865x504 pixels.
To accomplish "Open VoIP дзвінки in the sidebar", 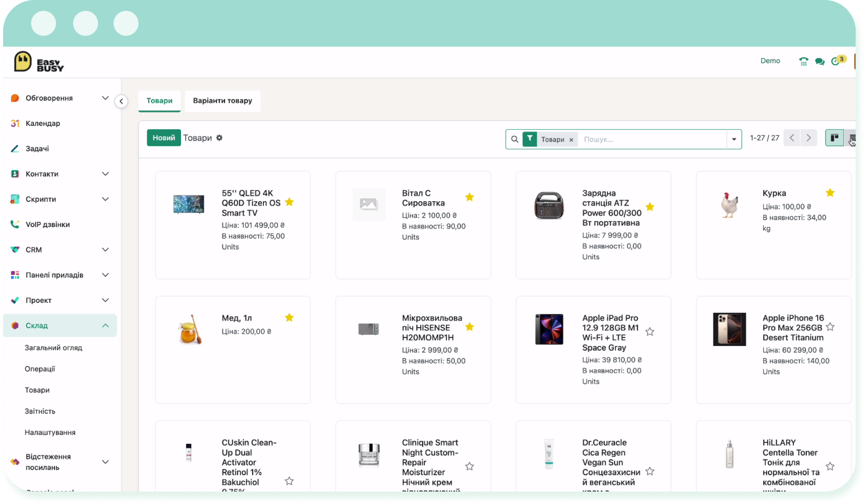I will pyautogui.click(x=48, y=225).
